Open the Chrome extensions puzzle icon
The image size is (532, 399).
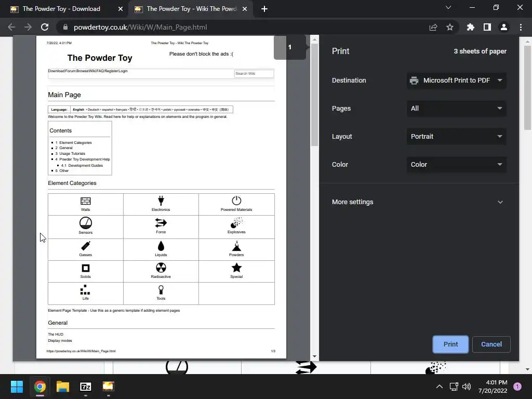[471, 27]
